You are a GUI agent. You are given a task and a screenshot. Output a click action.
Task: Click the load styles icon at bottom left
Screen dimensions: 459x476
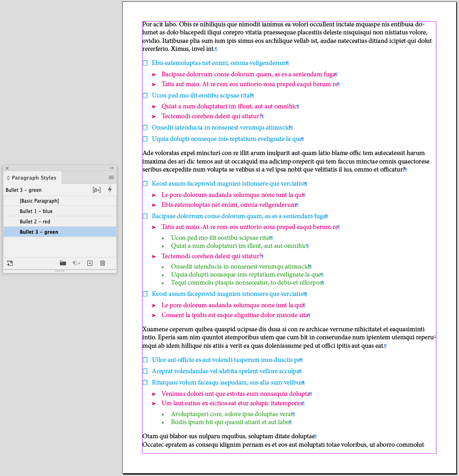9,263
